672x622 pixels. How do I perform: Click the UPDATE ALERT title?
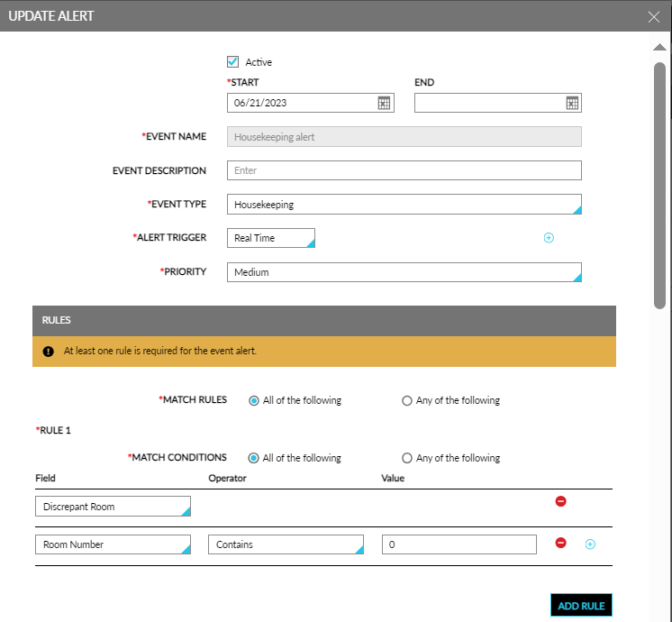pos(51,16)
